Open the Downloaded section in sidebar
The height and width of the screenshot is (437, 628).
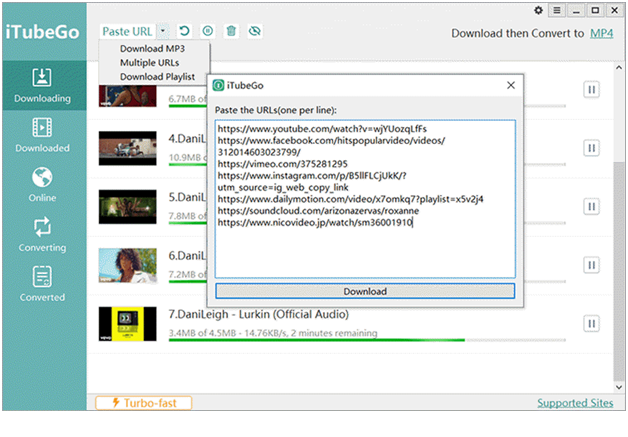click(42, 135)
